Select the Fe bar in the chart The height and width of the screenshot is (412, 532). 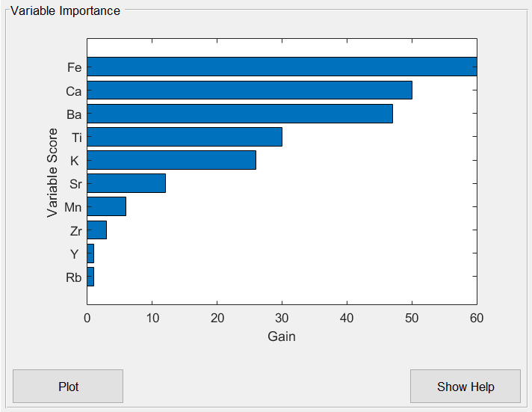[282, 67]
